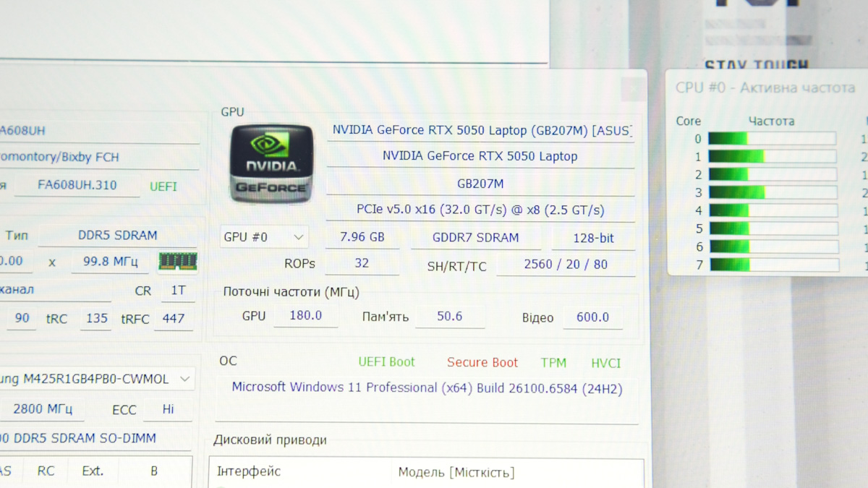Image resolution: width=868 pixels, height=488 pixels.
Task: Click the 128-bit bus width value
Action: click(x=594, y=238)
